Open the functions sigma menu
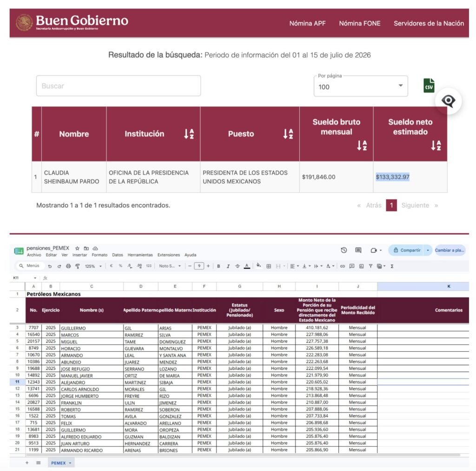 [392, 266]
